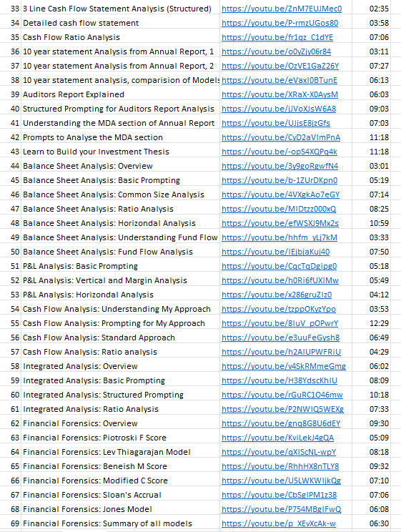
Task: Open the link https://youtu.be/UJjsE8jzGfs
Action: coord(276,123)
